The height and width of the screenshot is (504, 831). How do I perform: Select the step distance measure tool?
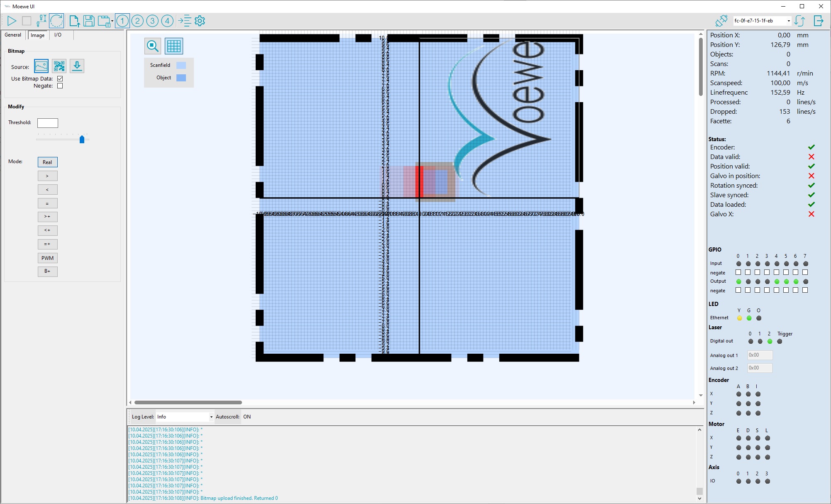(x=42, y=21)
